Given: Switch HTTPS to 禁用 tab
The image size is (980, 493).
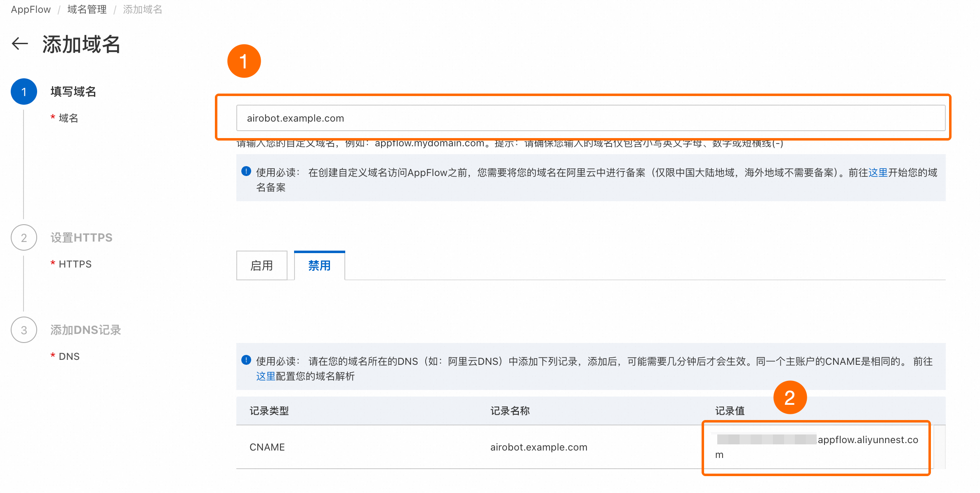Looking at the screenshot, I should pos(320,266).
